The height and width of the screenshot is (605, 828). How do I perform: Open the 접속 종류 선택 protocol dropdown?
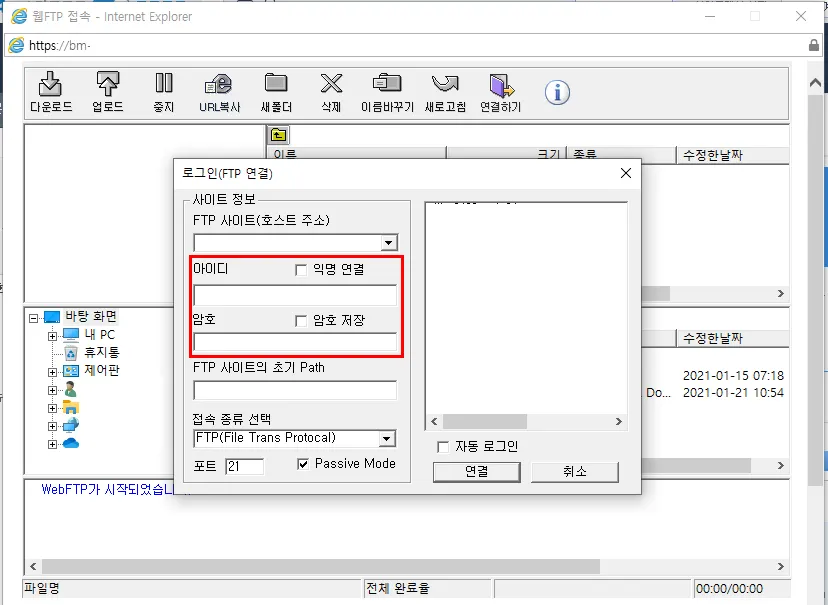tap(387, 439)
